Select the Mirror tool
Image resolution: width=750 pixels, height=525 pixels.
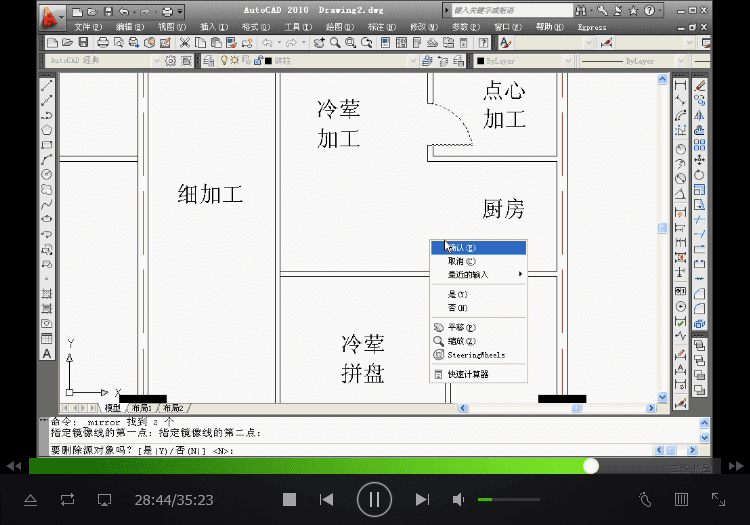[x=699, y=115]
